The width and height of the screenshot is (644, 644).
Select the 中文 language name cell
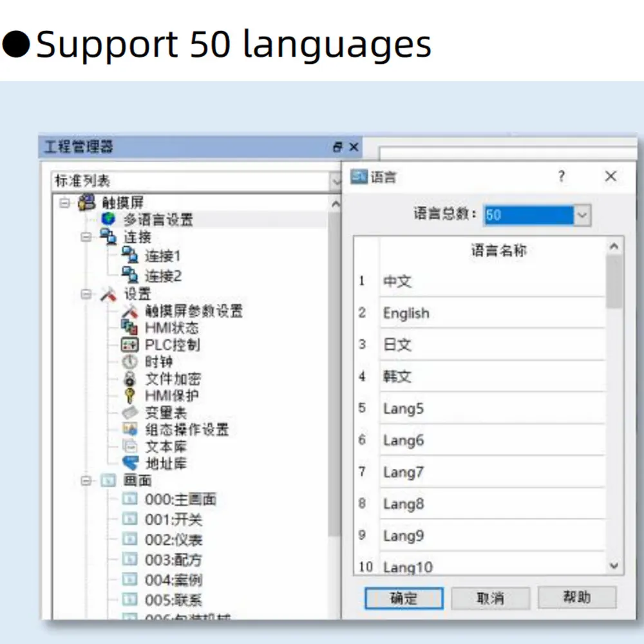tap(493, 281)
